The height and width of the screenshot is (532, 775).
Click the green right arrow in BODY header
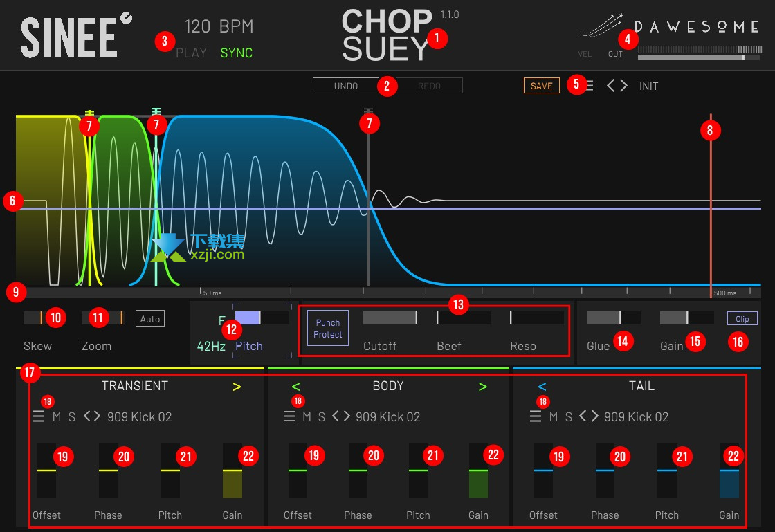(x=483, y=387)
